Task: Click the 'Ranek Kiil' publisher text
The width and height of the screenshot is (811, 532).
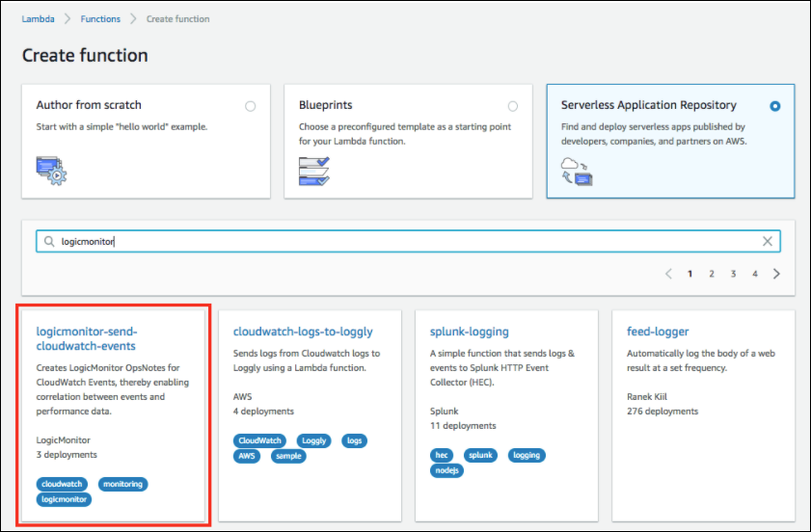Action: click(x=646, y=396)
